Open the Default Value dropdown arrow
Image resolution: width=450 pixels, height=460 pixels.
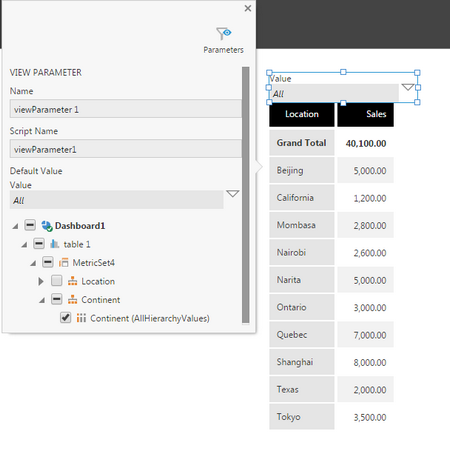pos(232,194)
